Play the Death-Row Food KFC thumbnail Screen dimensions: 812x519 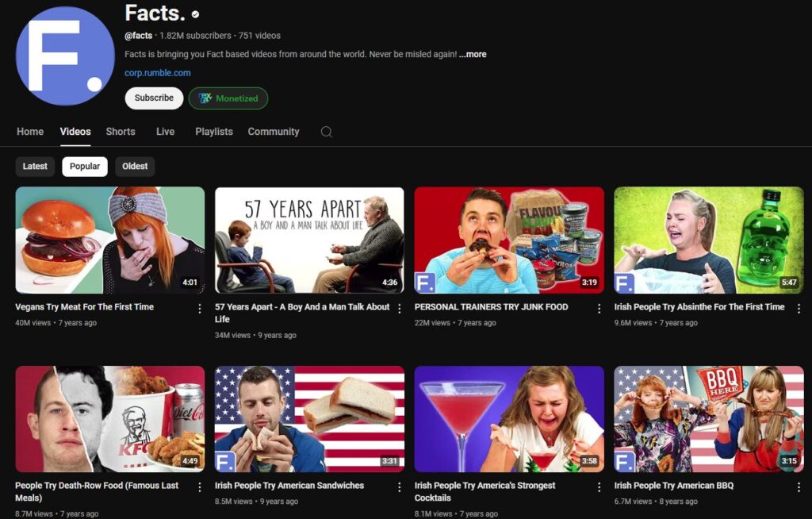(109, 419)
